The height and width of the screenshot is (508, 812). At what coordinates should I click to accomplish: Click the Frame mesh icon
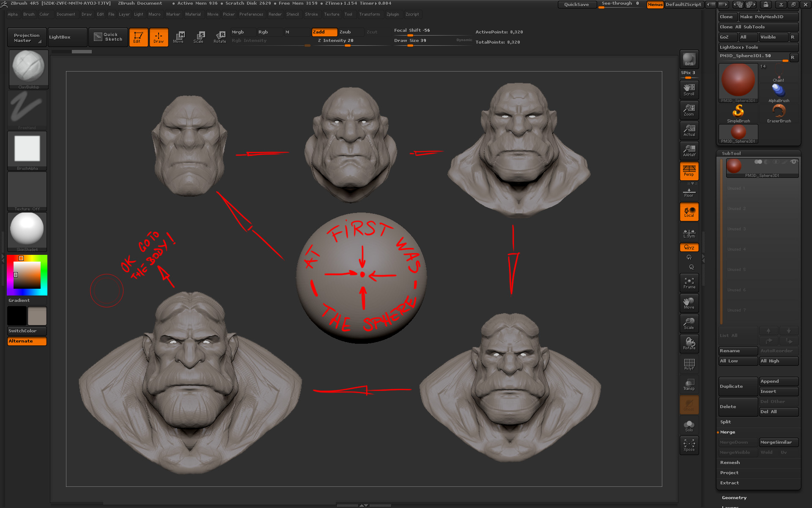click(689, 283)
